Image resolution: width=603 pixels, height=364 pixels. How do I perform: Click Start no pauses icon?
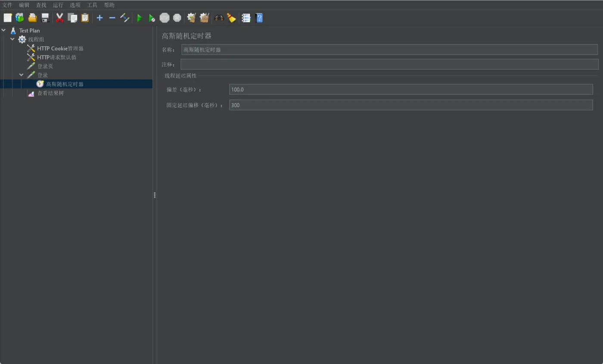pyautogui.click(x=152, y=18)
